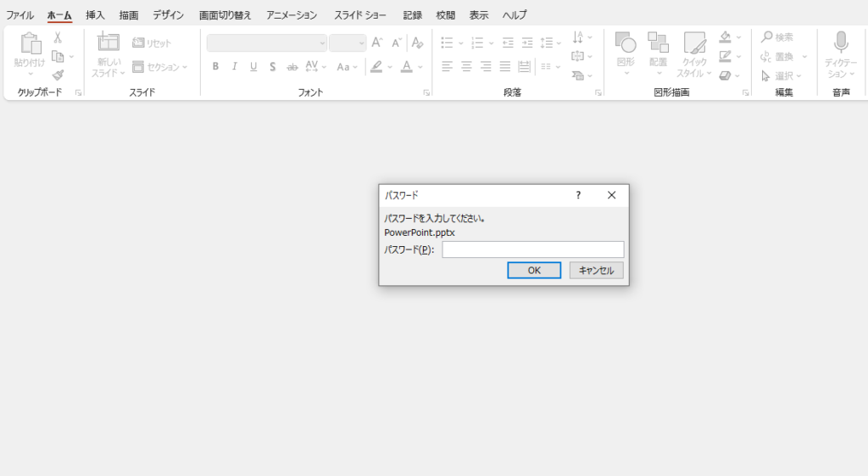The width and height of the screenshot is (868, 476).
Task: Switch to the Design (デザイン) tab
Action: pos(169,15)
